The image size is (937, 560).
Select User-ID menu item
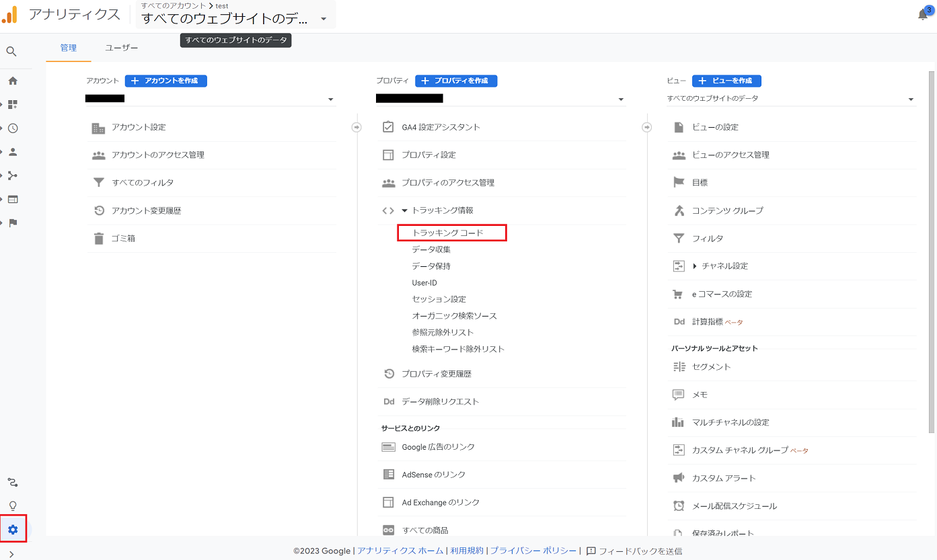pyautogui.click(x=424, y=283)
